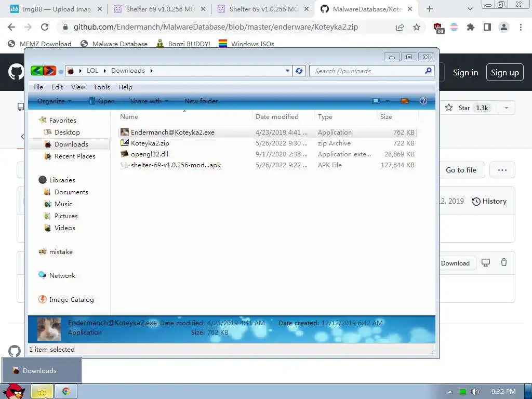Change view layout icon in Explorer toolbar
532x399 pixels.
pyautogui.click(x=376, y=101)
